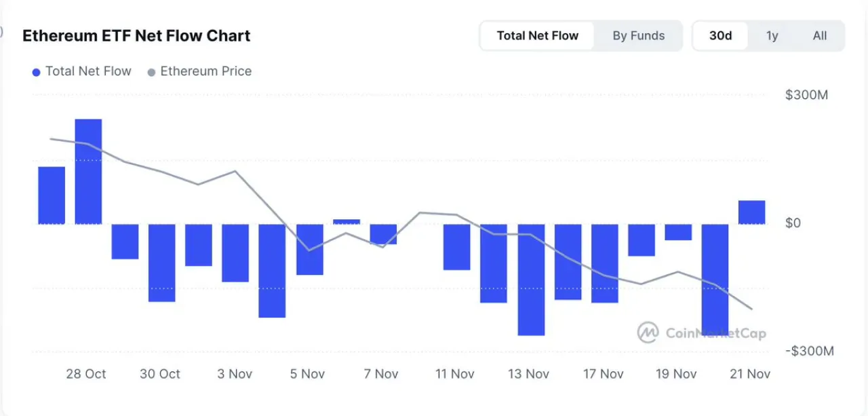Viewport: 868px width, 416px height.
Task: Click the positive bar at 21 Nov
Action: tap(751, 212)
